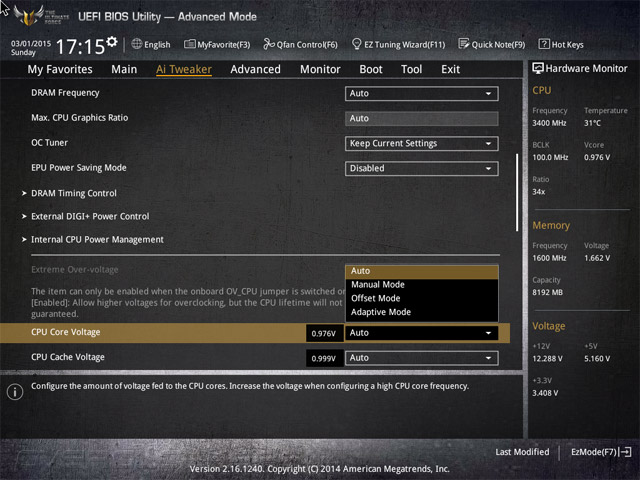Open the Tool tab
Image resolution: width=640 pixels, height=480 pixels.
[411, 69]
